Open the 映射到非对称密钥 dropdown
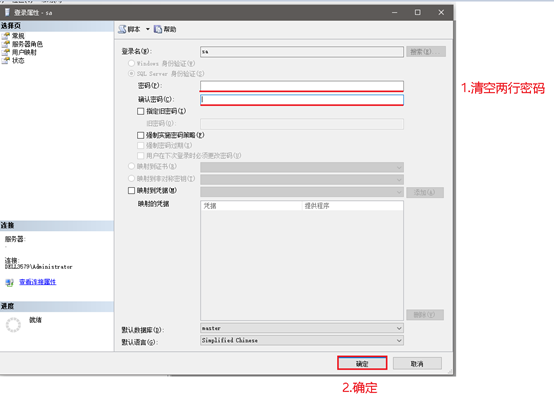The image size is (554, 396). [x=302, y=179]
